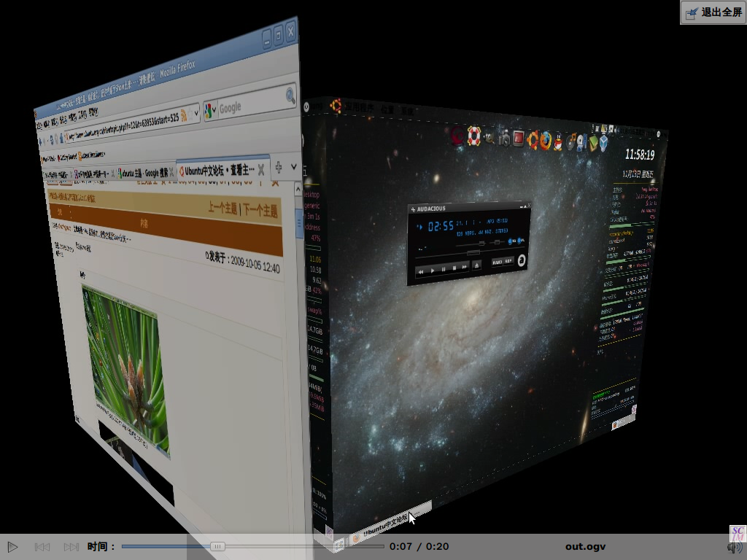Image resolution: width=747 pixels, height=560 pixels.
Task: Expand the Firefox list-all-tabs arrow
Action: (x=293, y=166)
